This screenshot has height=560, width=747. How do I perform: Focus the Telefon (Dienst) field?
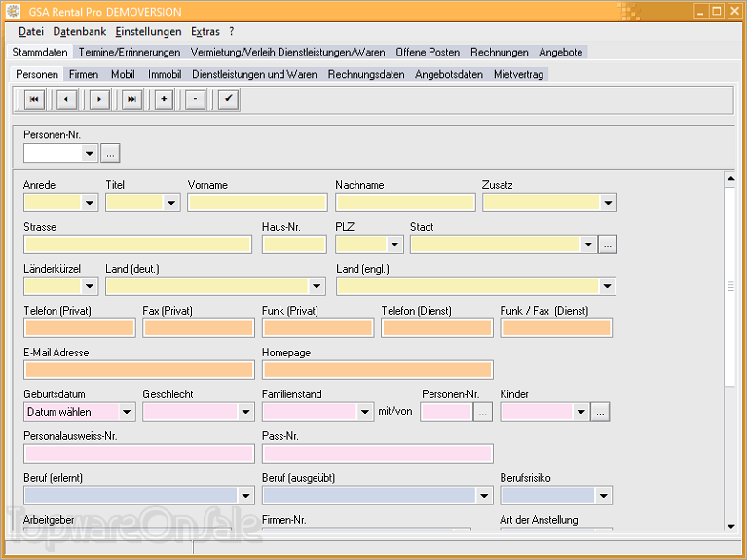437,328
